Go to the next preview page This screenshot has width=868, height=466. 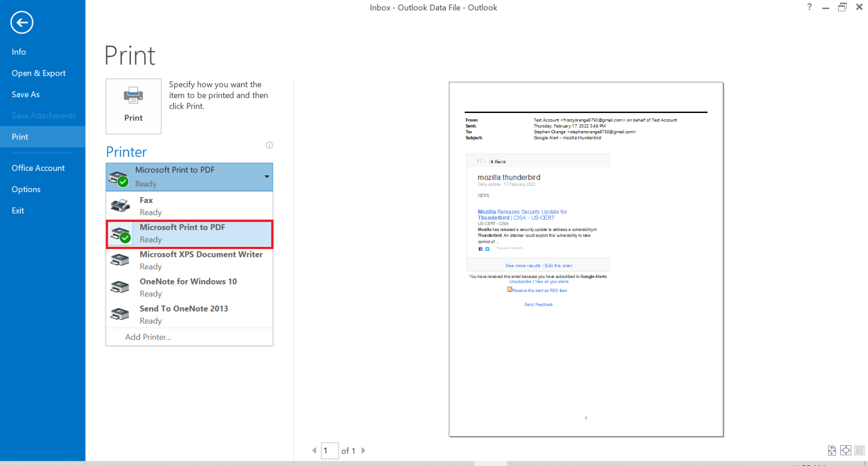point(363,450)
